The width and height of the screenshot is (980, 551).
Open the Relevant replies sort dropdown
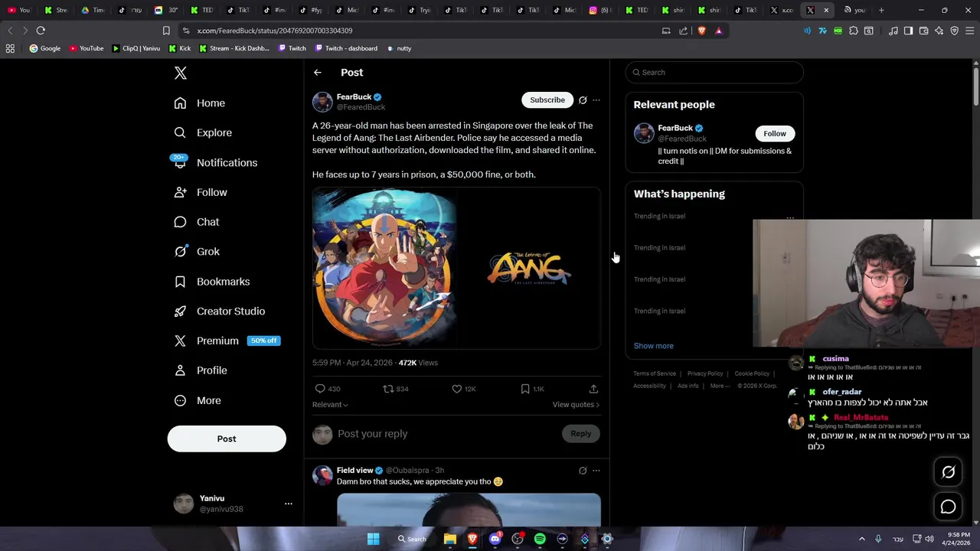pyautogui.click(x=330, y=405)
